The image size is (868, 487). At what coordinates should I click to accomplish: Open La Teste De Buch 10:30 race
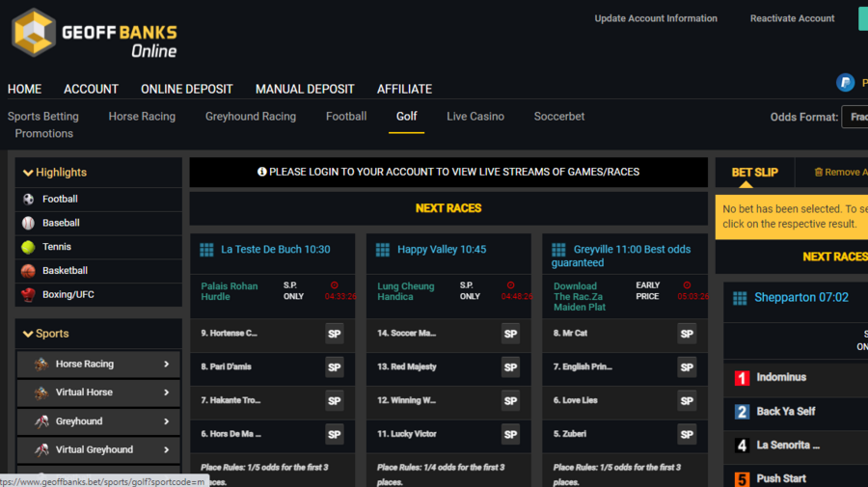pos(275,250)
